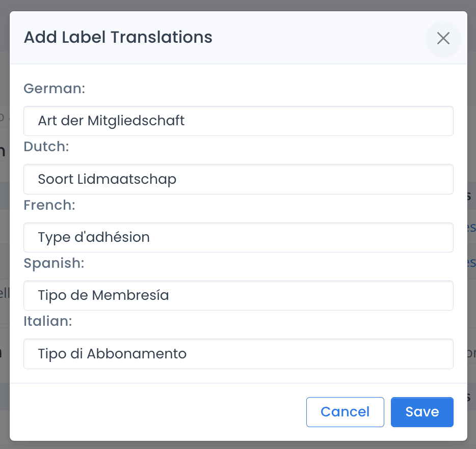Viewport: 476px width, 449px height.
Task: Click inside the Spanish translation field
Action: tap(238, 295)
